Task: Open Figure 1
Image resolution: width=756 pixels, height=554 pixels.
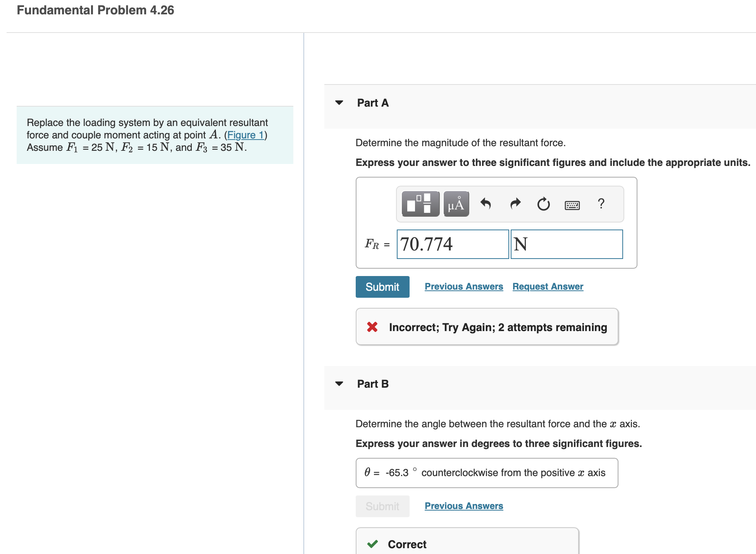Action: (x=245, y=135)
